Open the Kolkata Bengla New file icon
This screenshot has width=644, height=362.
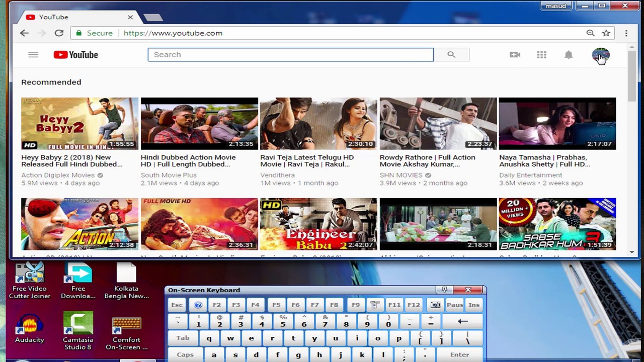(x=127, y=281)
